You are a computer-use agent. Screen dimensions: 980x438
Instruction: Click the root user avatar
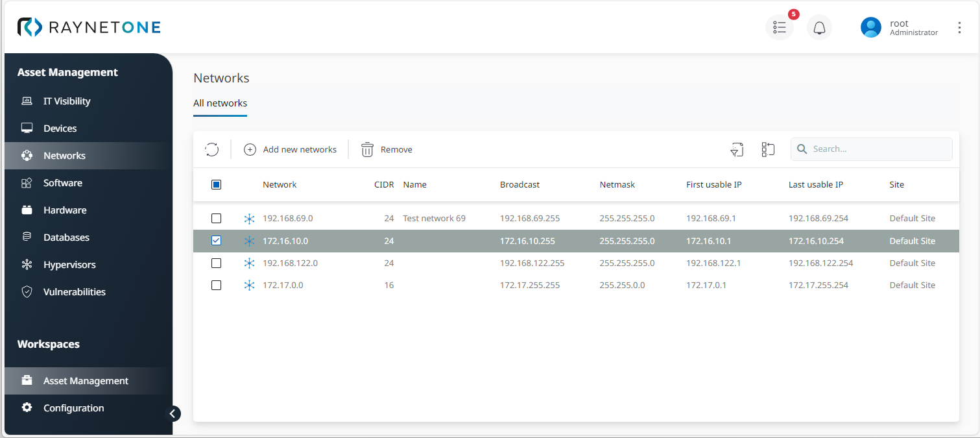[870, 27]
